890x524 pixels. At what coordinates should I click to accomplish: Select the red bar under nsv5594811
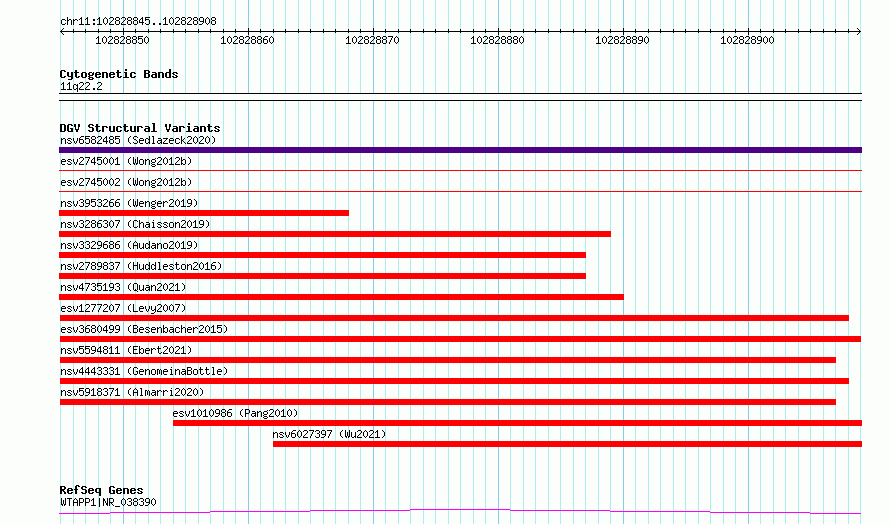(447, 360)
